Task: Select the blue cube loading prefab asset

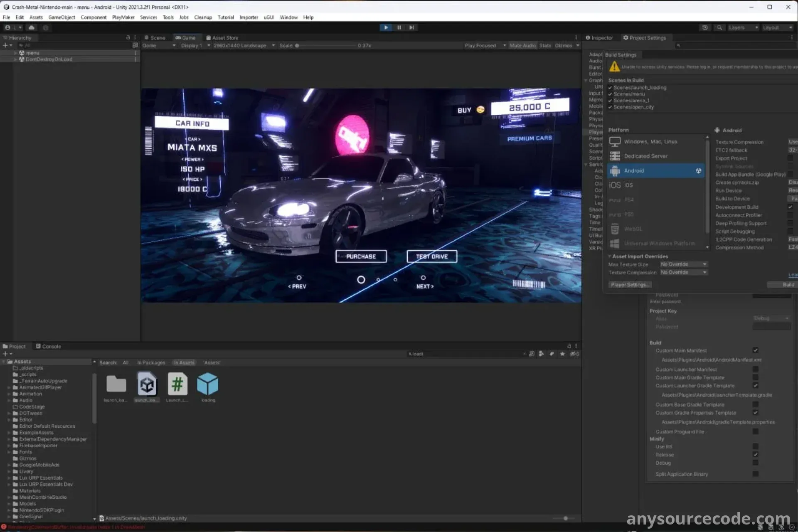Action: point(208,384)
